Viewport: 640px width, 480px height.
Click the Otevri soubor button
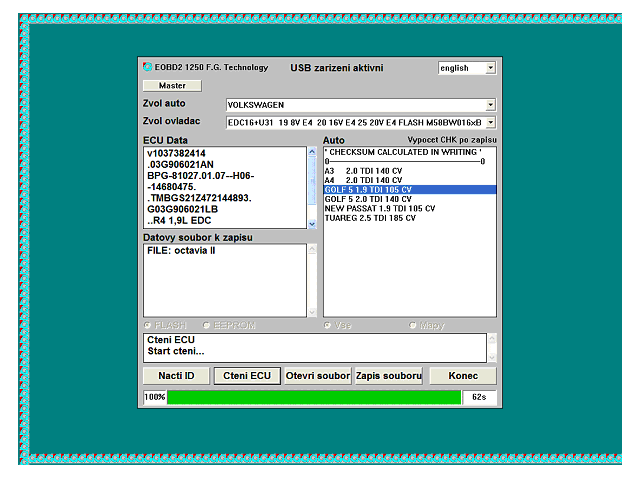tap(318, 376)
